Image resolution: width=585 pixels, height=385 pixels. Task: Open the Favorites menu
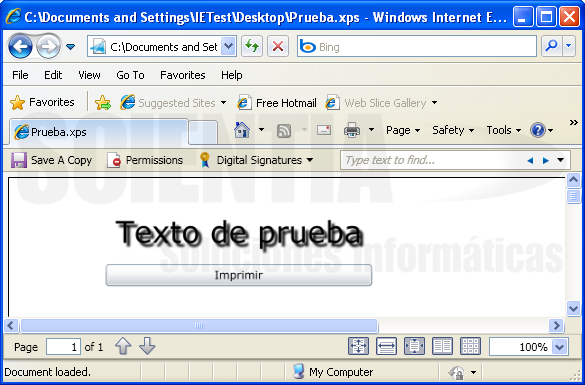pyautogui.click(x=182, y=75)
